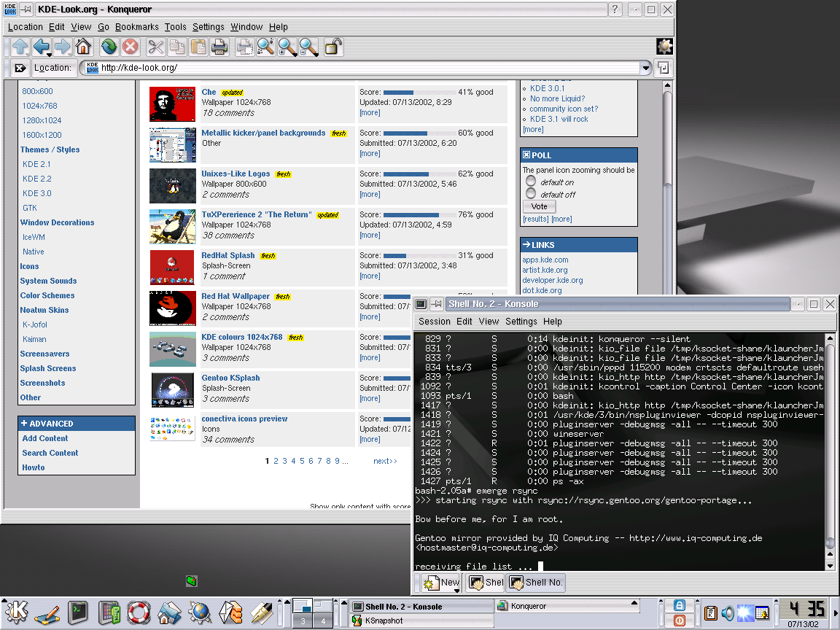
Task: Open Konqueror window menu icon
Action: [10, 9]
